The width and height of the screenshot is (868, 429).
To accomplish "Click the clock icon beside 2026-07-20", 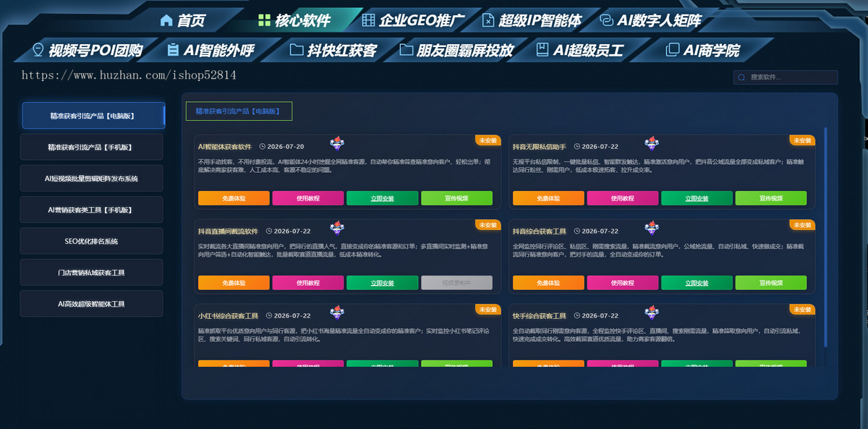I will [x=263, y=146].
